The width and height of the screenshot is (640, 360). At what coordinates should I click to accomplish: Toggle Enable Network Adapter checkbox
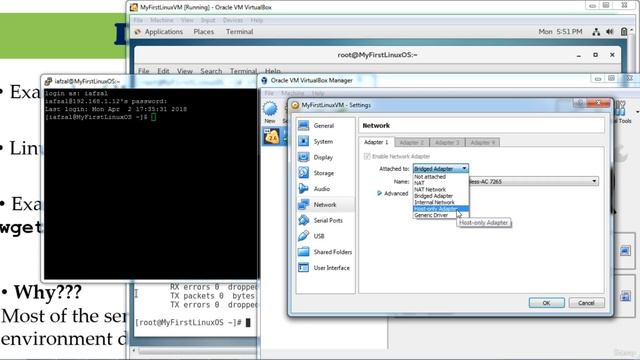[367, 156]
